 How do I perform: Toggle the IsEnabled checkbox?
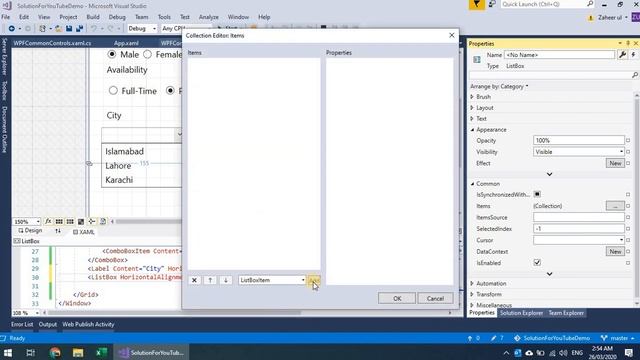[x=537, y=263]
